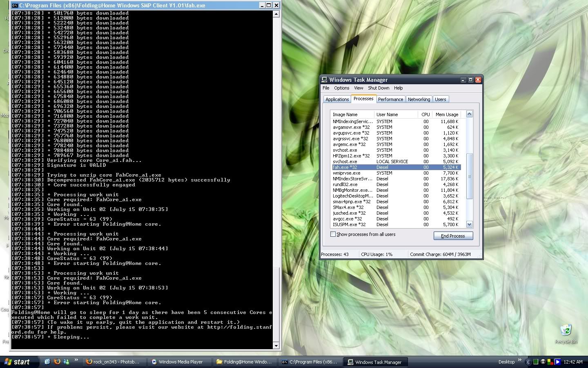This screenshot has width=588, height=368.
Task: Select jusched.exe *32 process row
Action: [396, 213]
